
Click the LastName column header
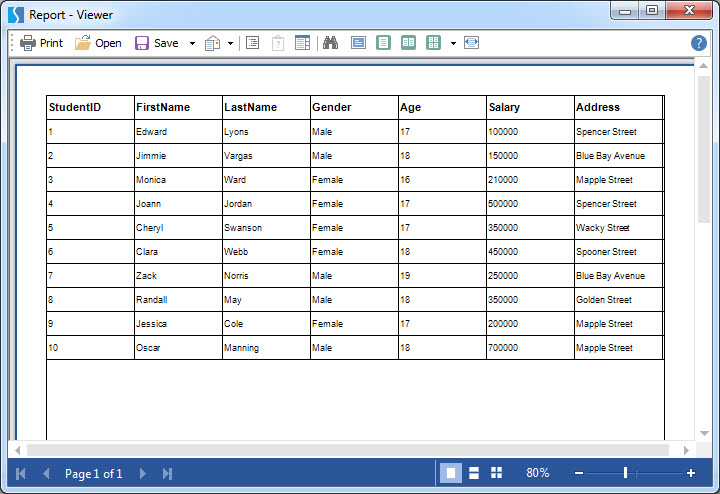coord(266,107)
